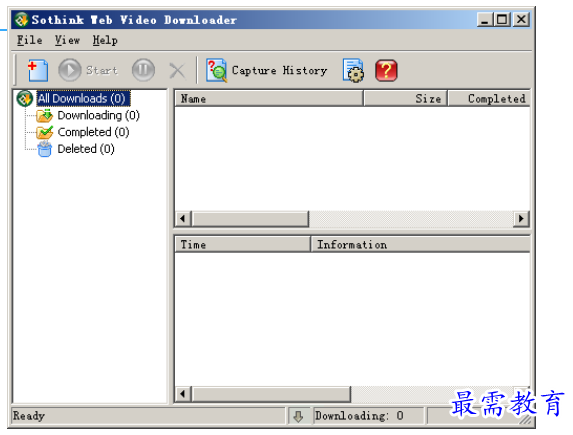The height and width of the screenshot is (435, 573).
Task: Select Downloading (0) tree item
Action: (x=99, y=115)
